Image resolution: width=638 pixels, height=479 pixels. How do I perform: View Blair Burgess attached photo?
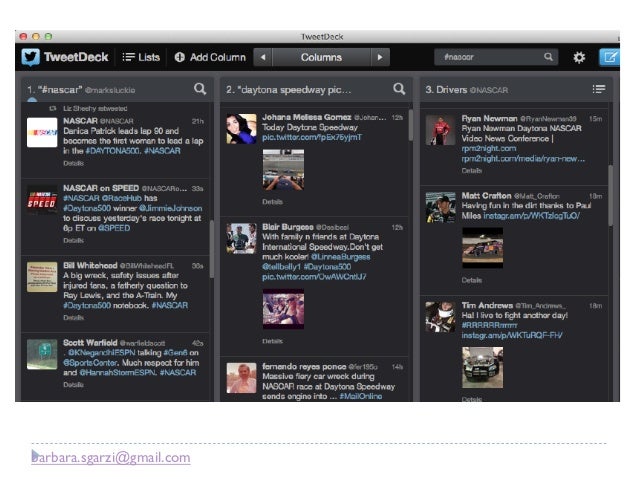284,309
